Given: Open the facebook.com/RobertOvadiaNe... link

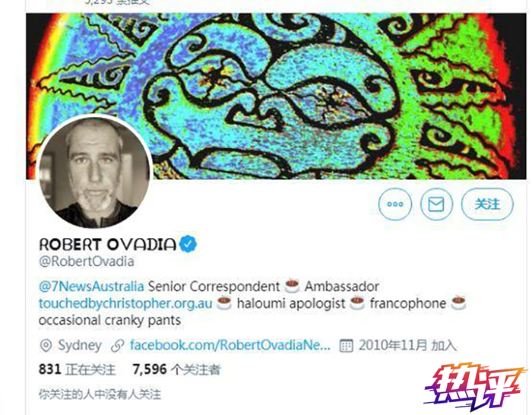Looking at the screenshot, I should coord(230,345).
